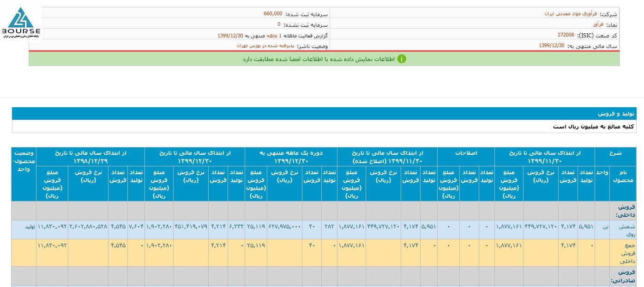Click ۱۱,۸۳۰,۰۹۲ in the شمش روی row
Screen dimensions: 644x287
point(52,226)
